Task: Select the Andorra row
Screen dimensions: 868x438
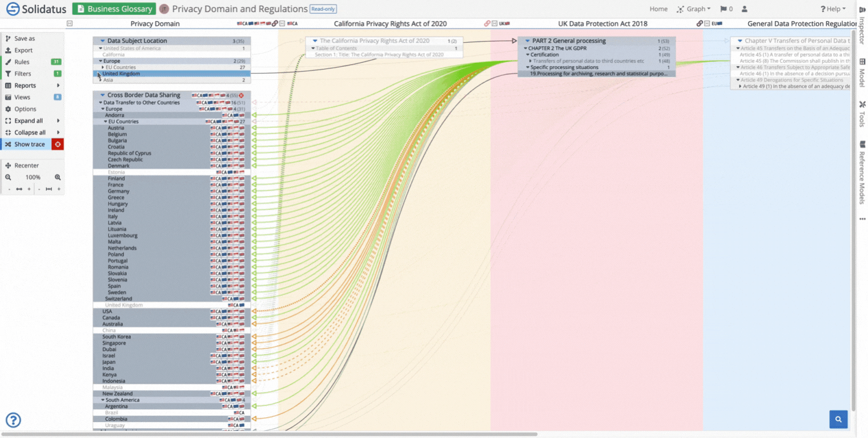Action: point(171,115)
